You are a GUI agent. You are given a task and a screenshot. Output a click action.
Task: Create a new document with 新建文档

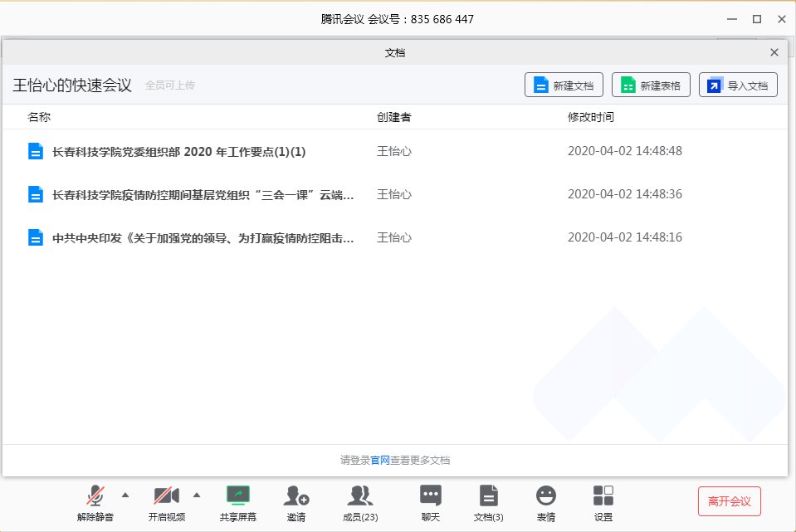click(x=564, y=85)
